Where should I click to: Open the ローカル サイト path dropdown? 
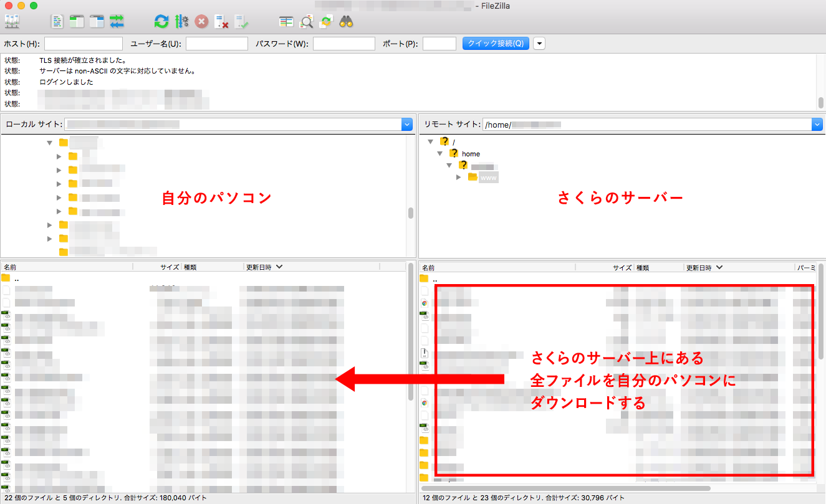pyautogui.click(x=407, y=125)
